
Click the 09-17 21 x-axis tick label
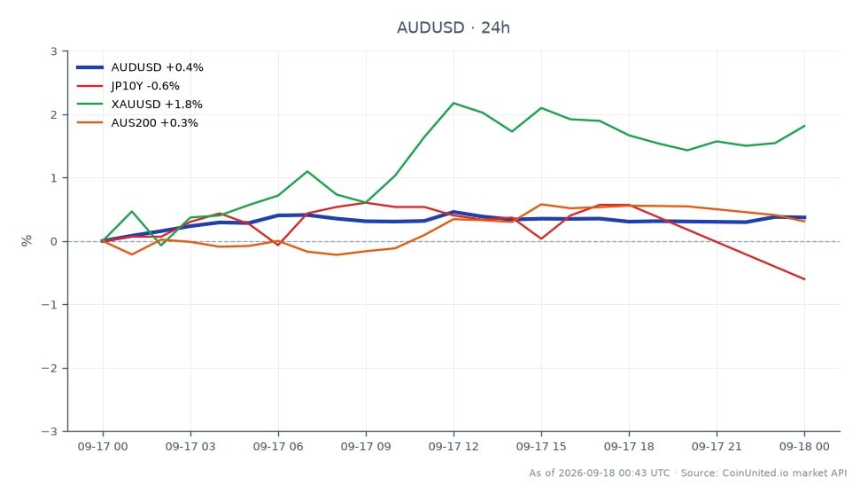[717, 447]
